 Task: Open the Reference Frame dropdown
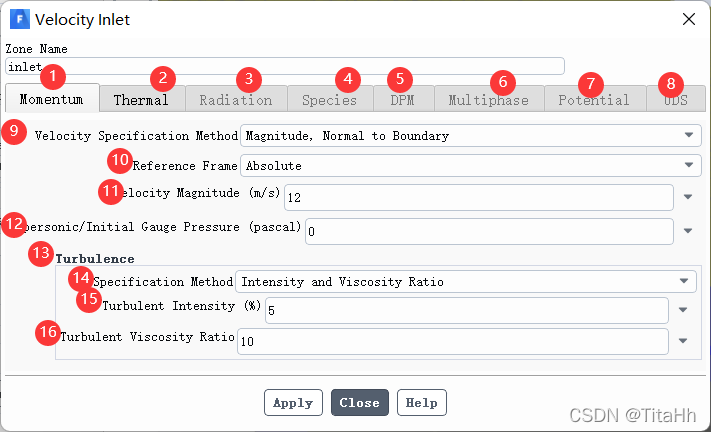click(x=688, y=165)
